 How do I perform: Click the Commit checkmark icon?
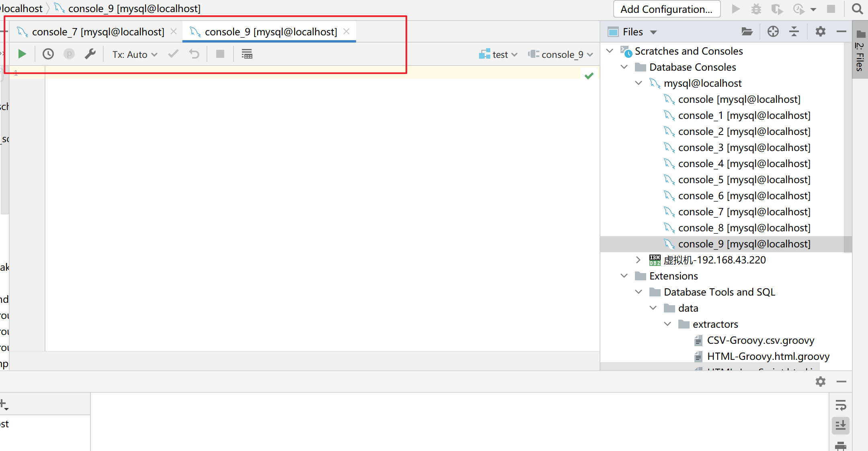pos(173,54)
